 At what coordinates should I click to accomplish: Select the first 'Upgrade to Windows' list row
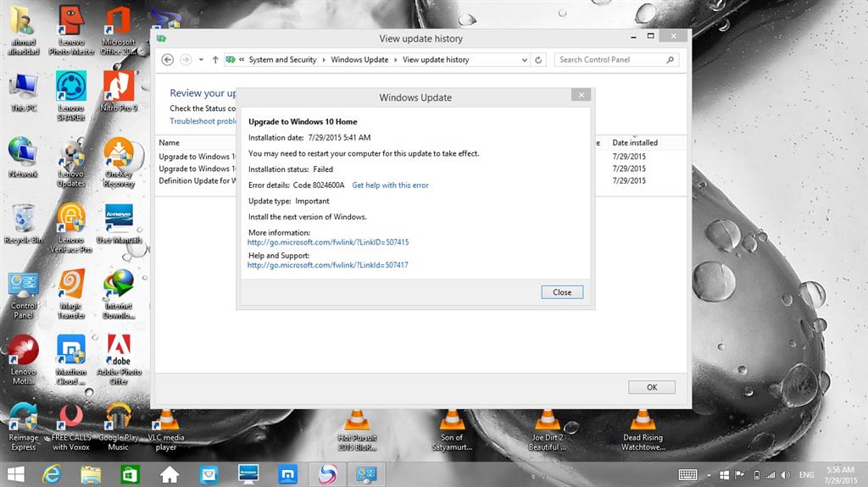point(197,157)
